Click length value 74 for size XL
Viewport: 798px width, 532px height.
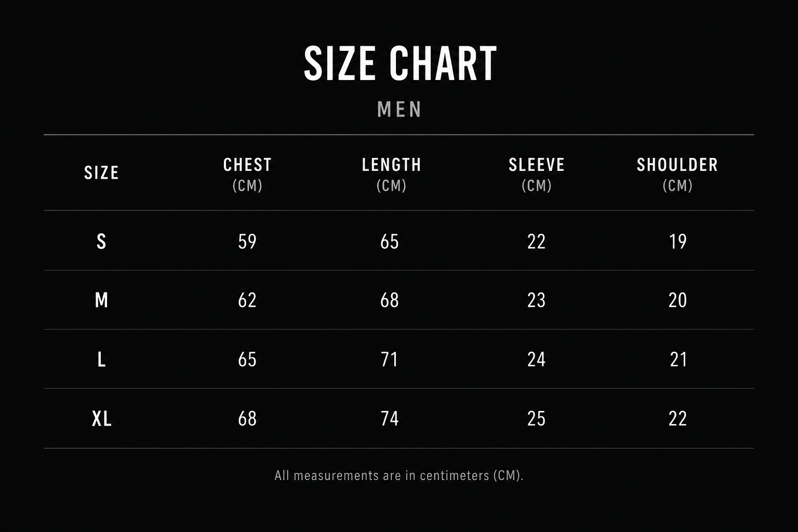pyautogui.click(x=390, y=418)
